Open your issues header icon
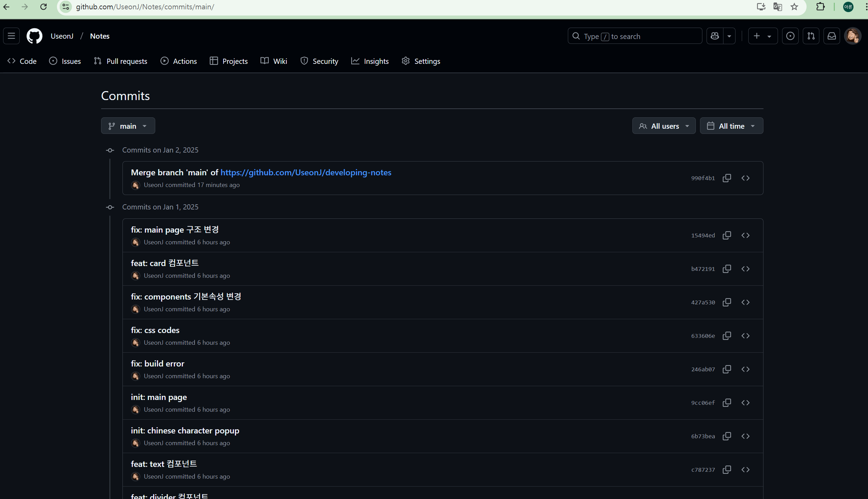The image size is (868, 499). tap(790, 36)
